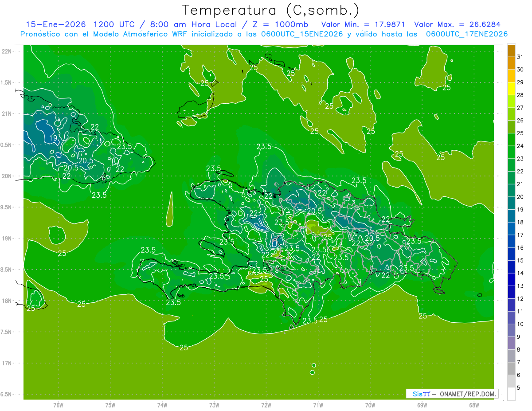Screen dimensions: 532x411
Task: Click the '75W' longitude axis label
Action: click(110, 405)
